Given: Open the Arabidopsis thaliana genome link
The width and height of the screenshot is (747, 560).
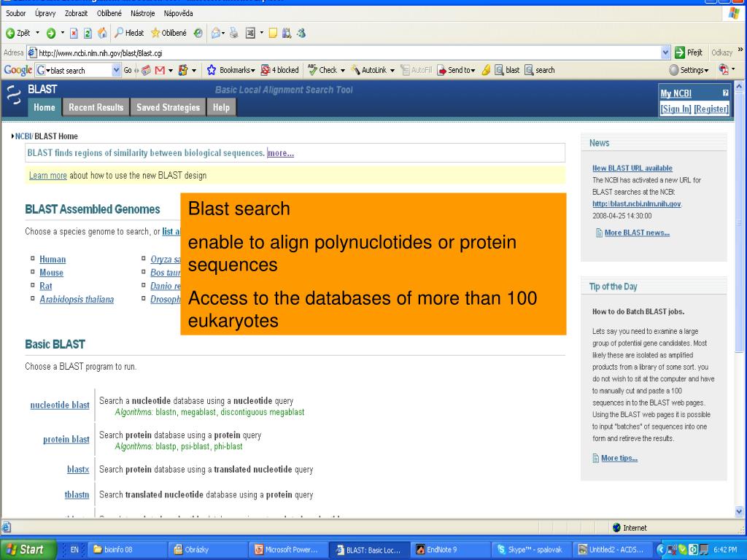Looking at the screenshot, I should click(x=77, y=300).
